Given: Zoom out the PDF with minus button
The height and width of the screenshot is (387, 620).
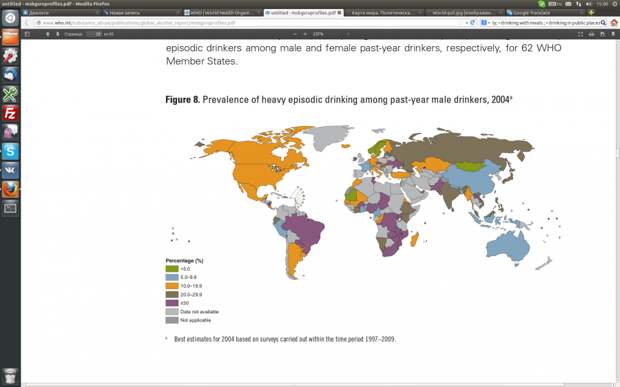Looking at the screenshot, I should [295, 34].
